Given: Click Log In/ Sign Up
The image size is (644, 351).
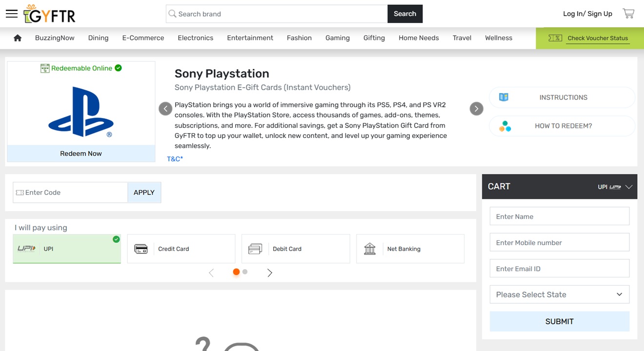Looking at the screenshot, I should click(x=587, y=14).
